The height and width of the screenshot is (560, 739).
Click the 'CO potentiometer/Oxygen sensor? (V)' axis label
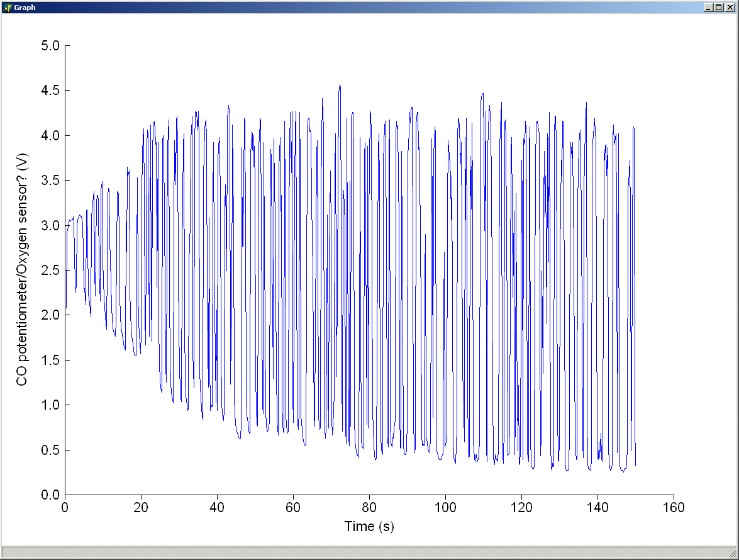pos(22,270)
